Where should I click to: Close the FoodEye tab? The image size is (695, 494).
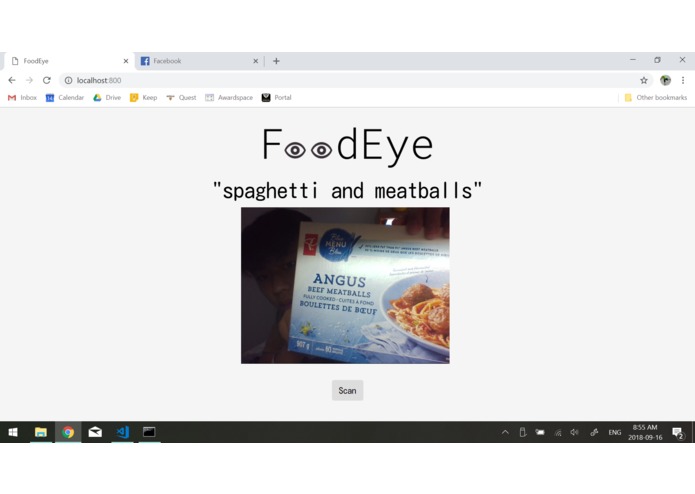126,61
